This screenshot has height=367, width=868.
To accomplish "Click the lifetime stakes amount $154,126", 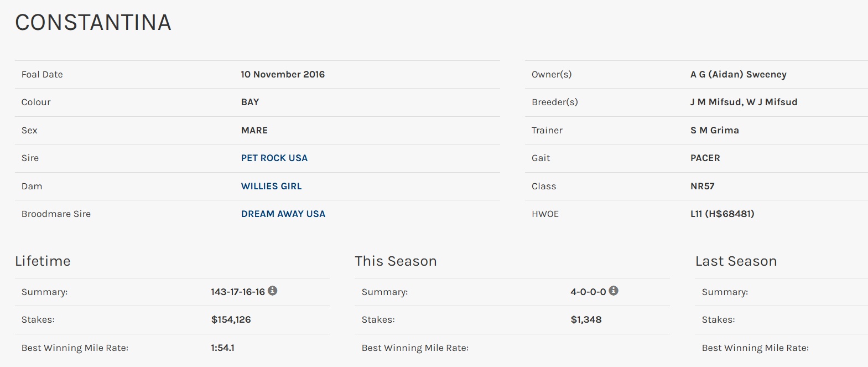I will [x=231, y=320].
